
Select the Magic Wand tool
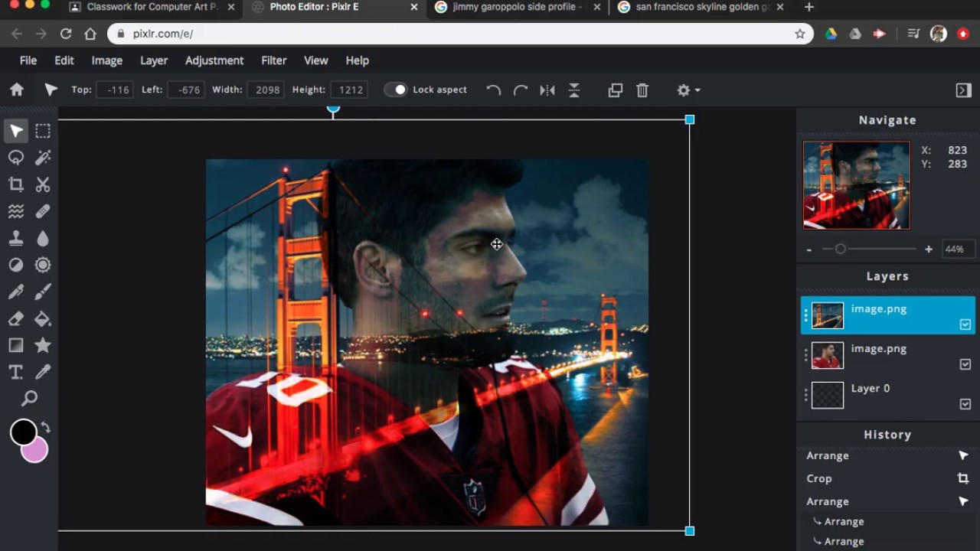43,158
